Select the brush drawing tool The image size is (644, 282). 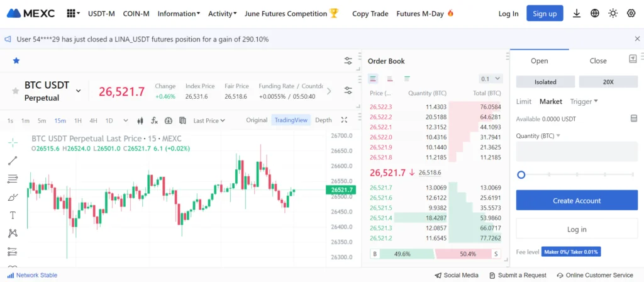pyautogui.click(x=13, y=197)
